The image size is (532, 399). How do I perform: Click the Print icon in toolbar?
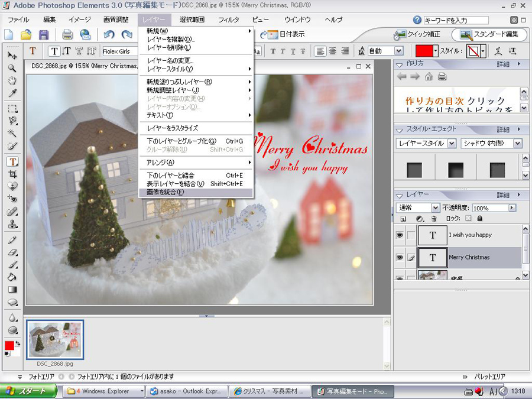pyautogui.click(x=67, y=35)
